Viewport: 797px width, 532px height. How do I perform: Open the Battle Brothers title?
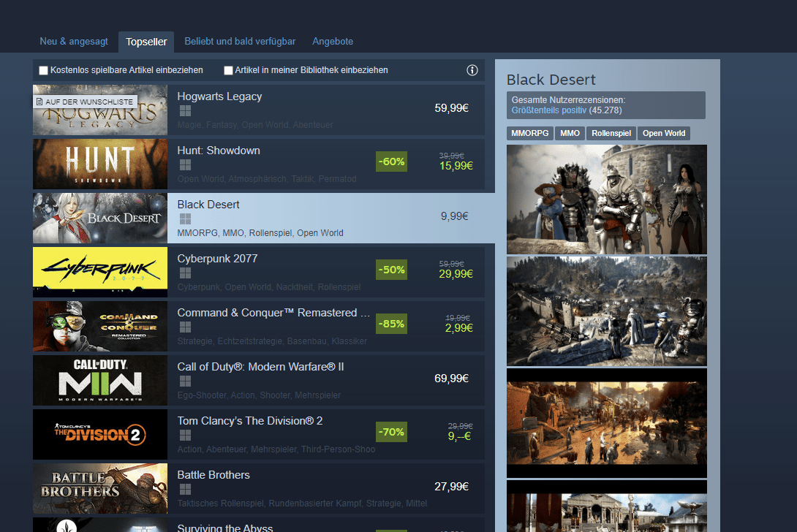coord(214,475)
